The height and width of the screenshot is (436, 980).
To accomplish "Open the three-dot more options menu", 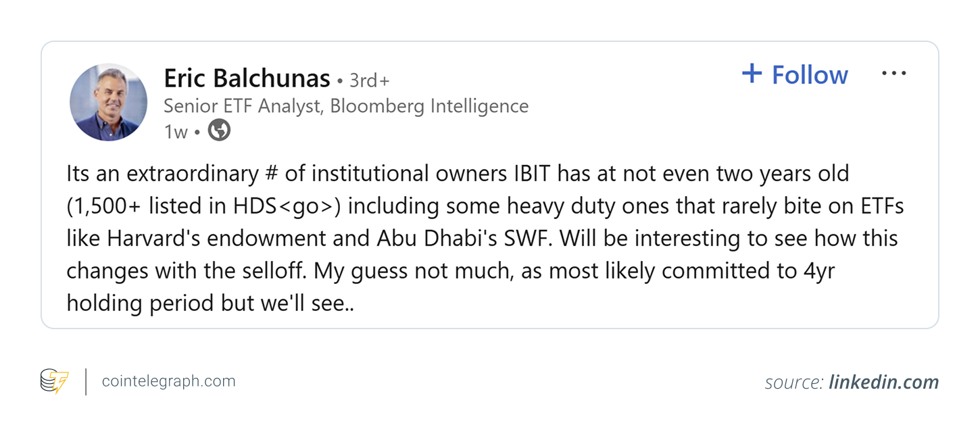I will click(x=893, y=74).
